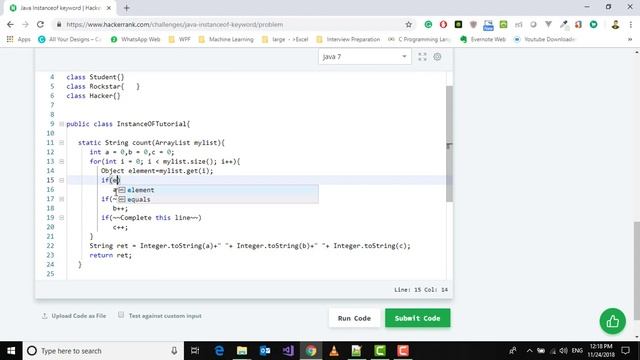Open the Chrome menu three dots
Screen dimensions: 640x360
tap(631, 24)
